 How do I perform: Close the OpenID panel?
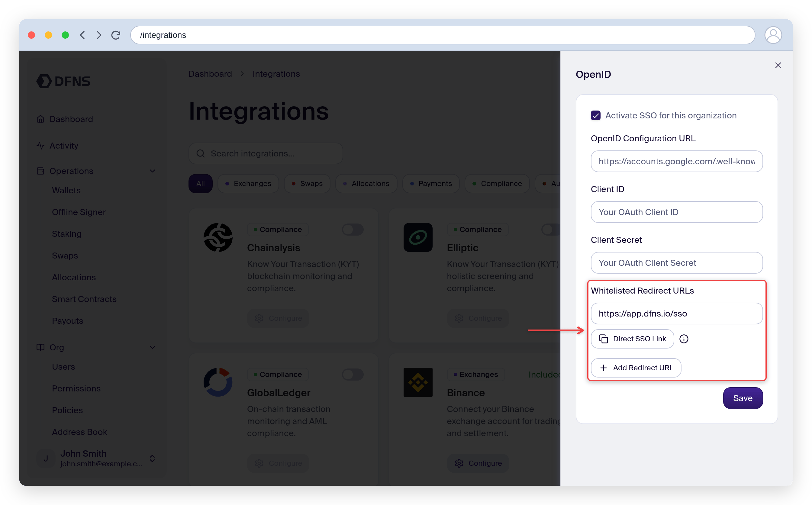[778, 66]
